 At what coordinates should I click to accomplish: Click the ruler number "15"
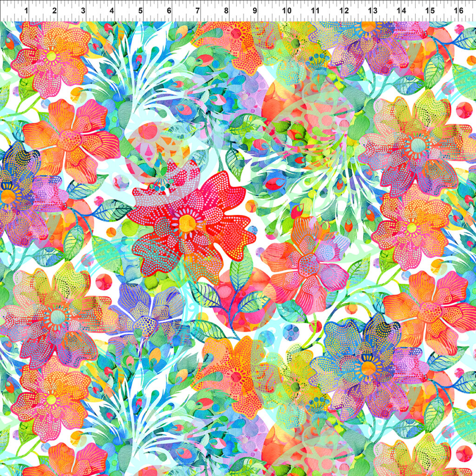tap(430, 11)
